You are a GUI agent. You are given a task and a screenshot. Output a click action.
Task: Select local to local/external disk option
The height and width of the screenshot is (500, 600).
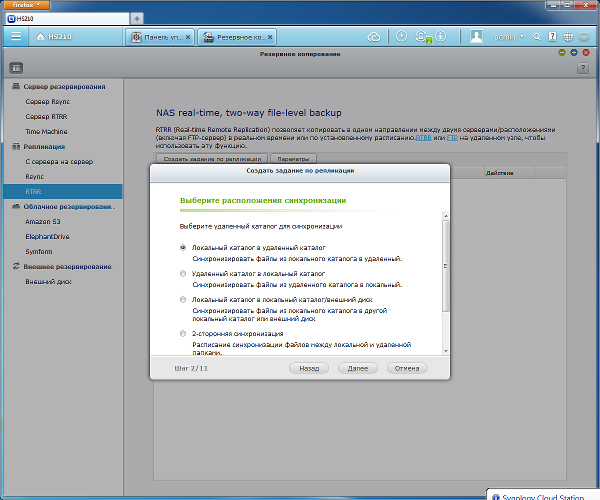click(x=183, y=300)
